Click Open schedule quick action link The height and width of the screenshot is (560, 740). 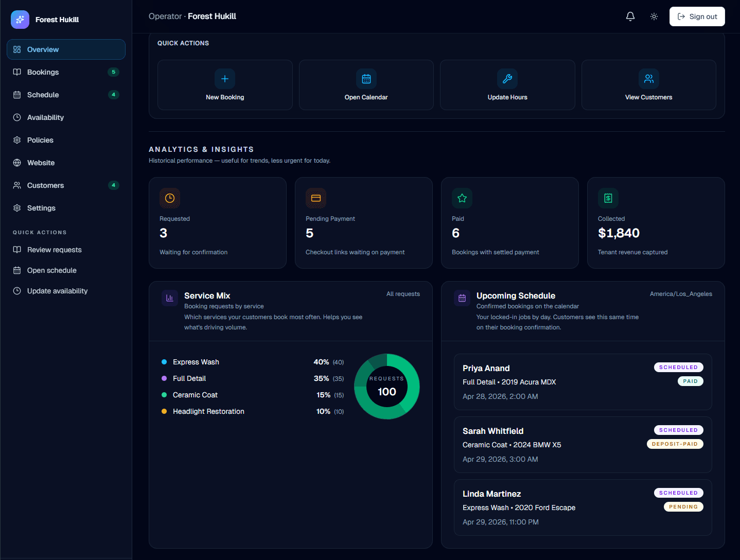click(66, 270)
